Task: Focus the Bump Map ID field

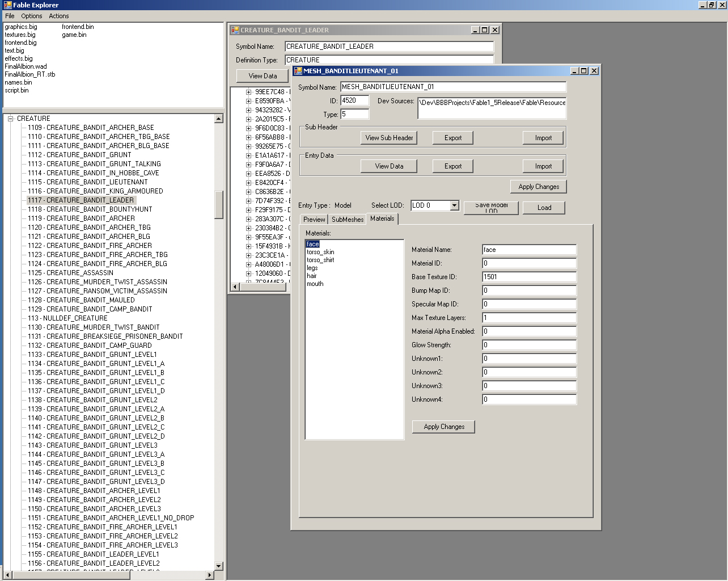Action: 529,290
